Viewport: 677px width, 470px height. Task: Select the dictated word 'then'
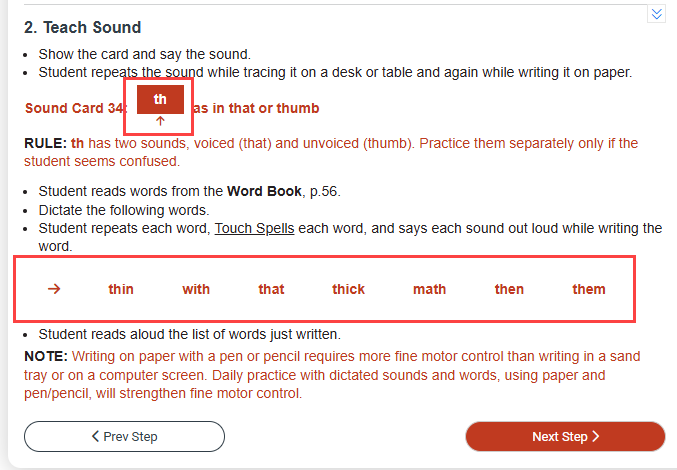point(509,289)
